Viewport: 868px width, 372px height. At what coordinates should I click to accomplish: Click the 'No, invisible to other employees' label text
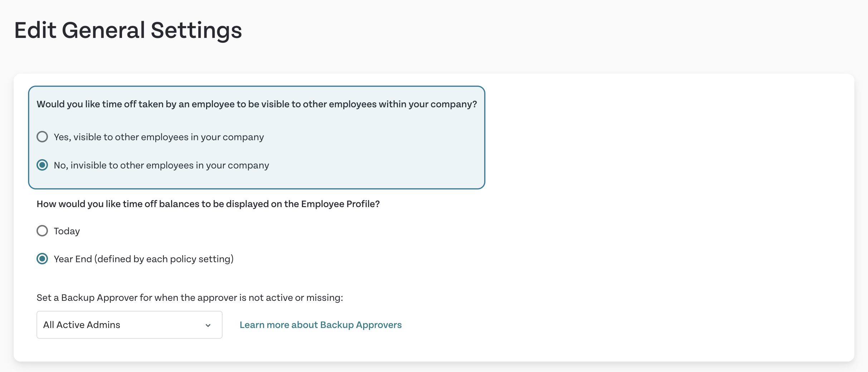(x=161, y=165)
